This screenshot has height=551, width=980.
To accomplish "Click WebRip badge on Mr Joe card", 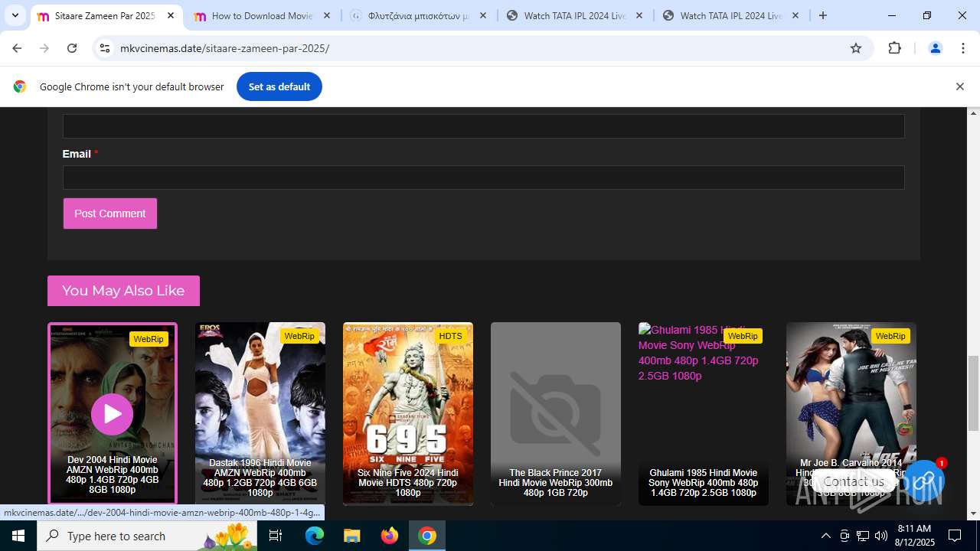I will coord(890,336).
